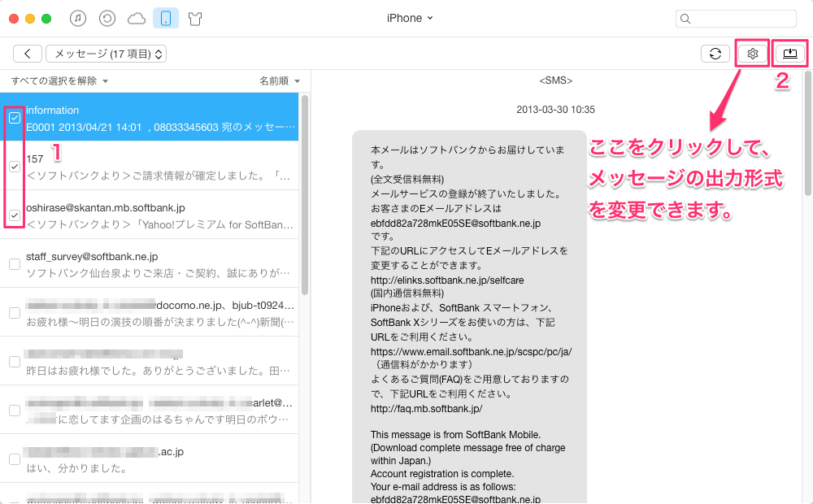Open the iTunes backup restore icon
The image size is (813, 504).
coord(107,19)
